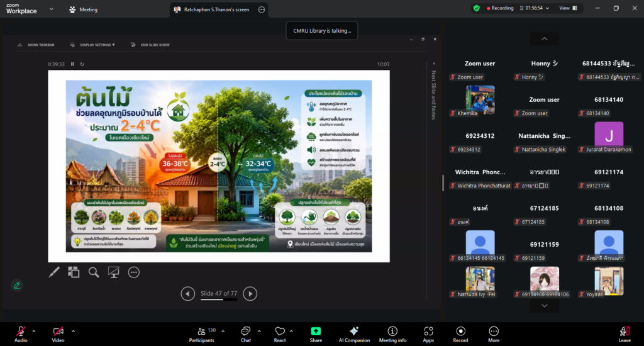Click the Leave meeting button
This screenshot has height=346, width=644.
pos(625,334)
